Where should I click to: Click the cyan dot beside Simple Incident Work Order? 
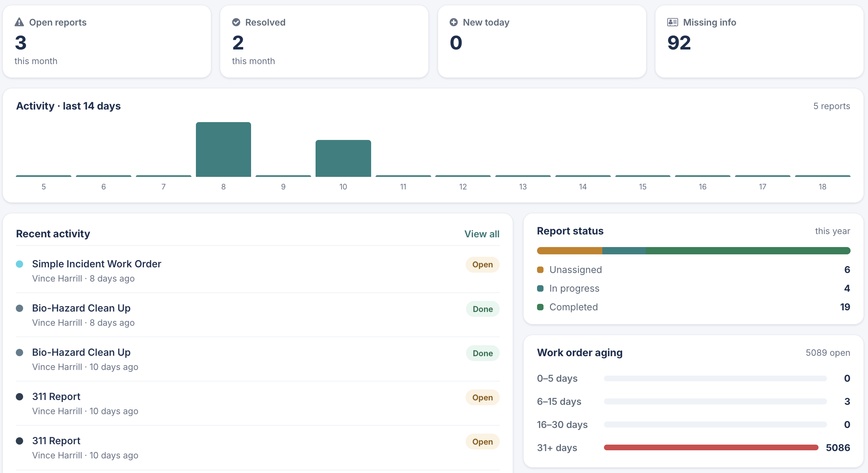(19, 264)
